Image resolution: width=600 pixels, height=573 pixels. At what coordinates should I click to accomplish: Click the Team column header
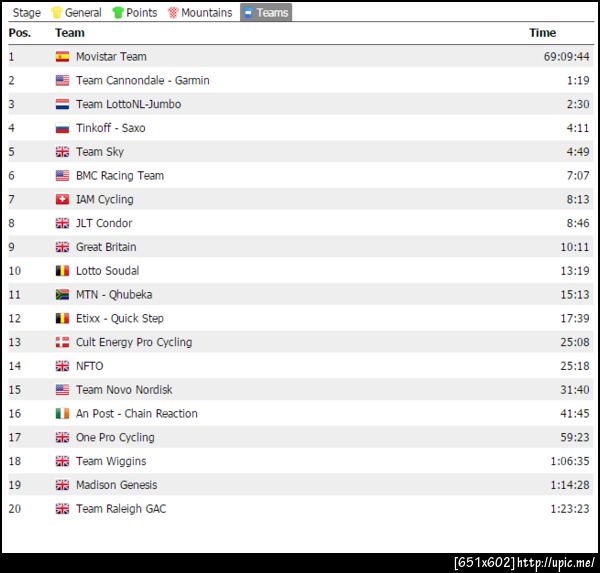pyautogui.click(x=70, y=33)
